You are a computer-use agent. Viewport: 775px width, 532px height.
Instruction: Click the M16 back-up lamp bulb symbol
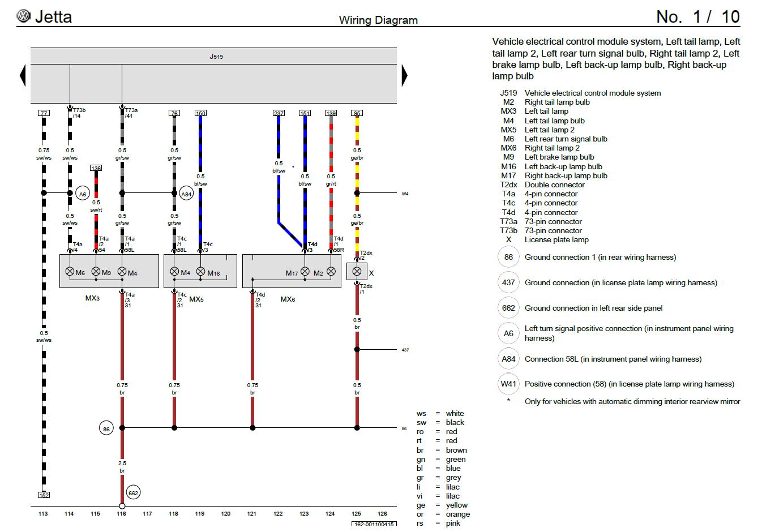200,272
